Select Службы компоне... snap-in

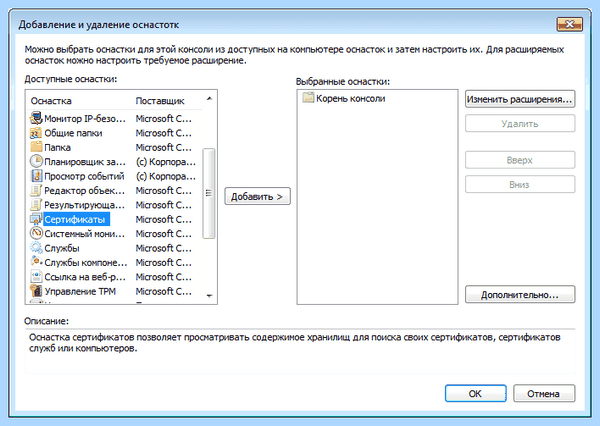86,263
